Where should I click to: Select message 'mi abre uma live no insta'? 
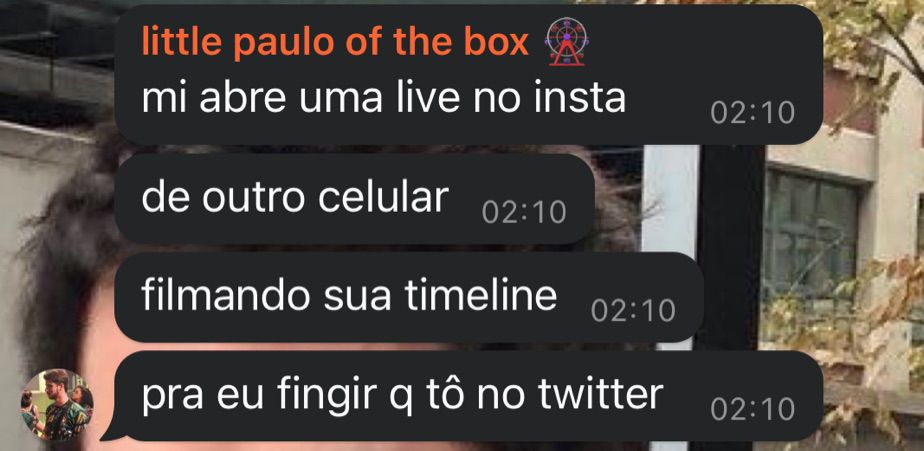click(468, 74)
